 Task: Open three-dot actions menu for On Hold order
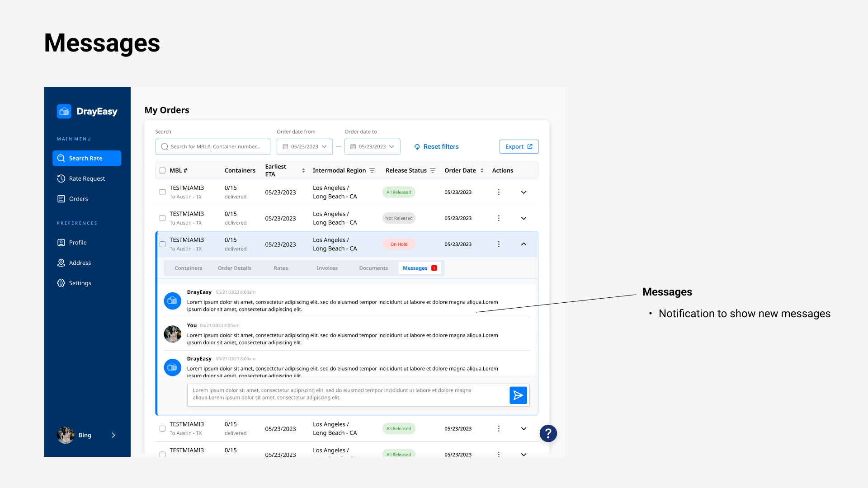(499, 244)
